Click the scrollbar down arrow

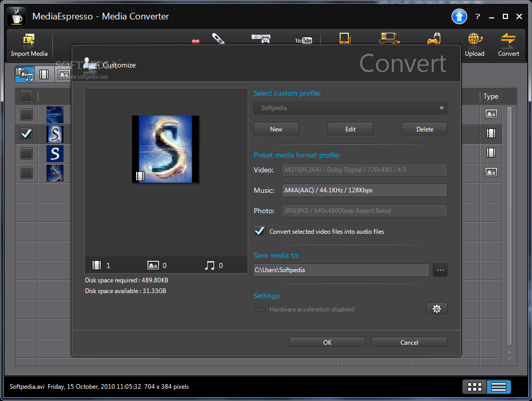point(509,359)
